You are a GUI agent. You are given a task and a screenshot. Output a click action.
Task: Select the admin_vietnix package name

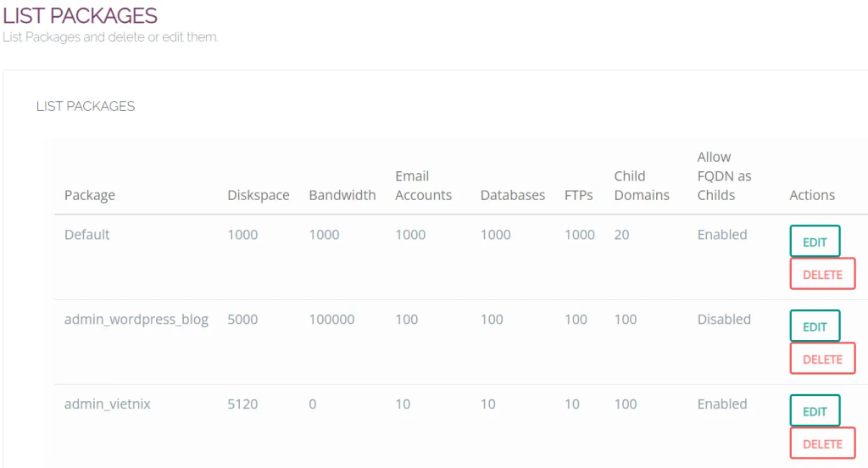108,404
